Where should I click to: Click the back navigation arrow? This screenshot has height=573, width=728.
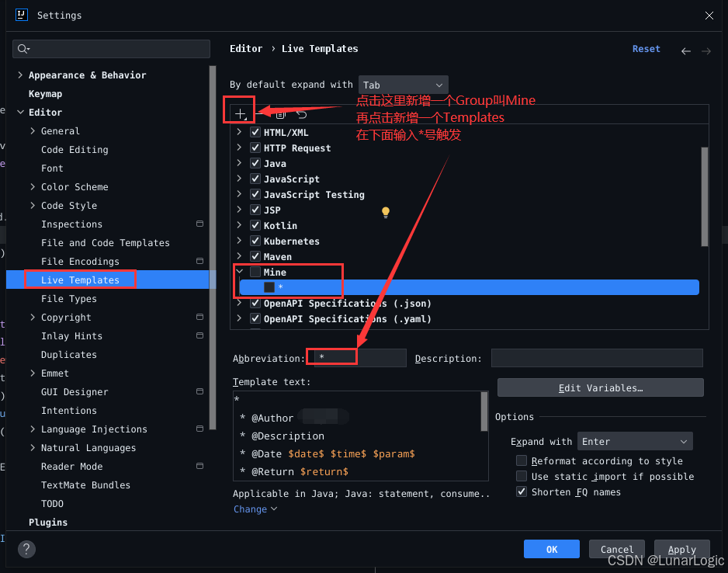(686, 51)
